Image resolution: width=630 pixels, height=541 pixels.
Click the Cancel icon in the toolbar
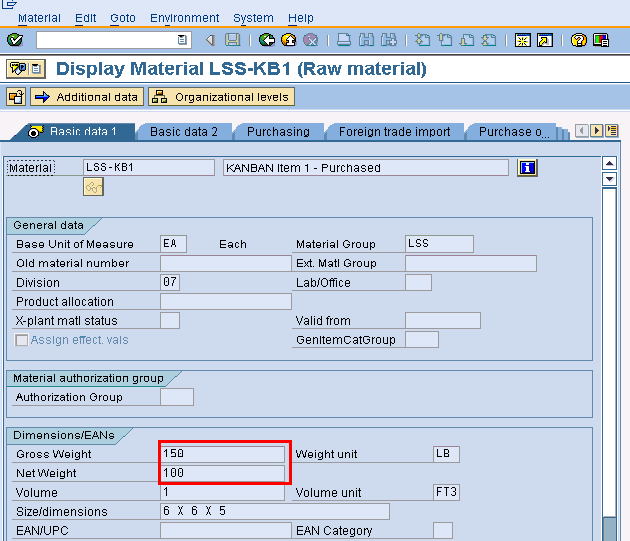(x=311, y=40)
